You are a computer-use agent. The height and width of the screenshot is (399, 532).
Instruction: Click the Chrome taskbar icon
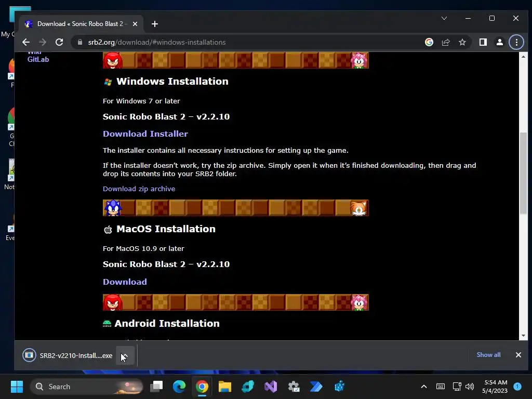pyautogui.click(x=202, y=387)
